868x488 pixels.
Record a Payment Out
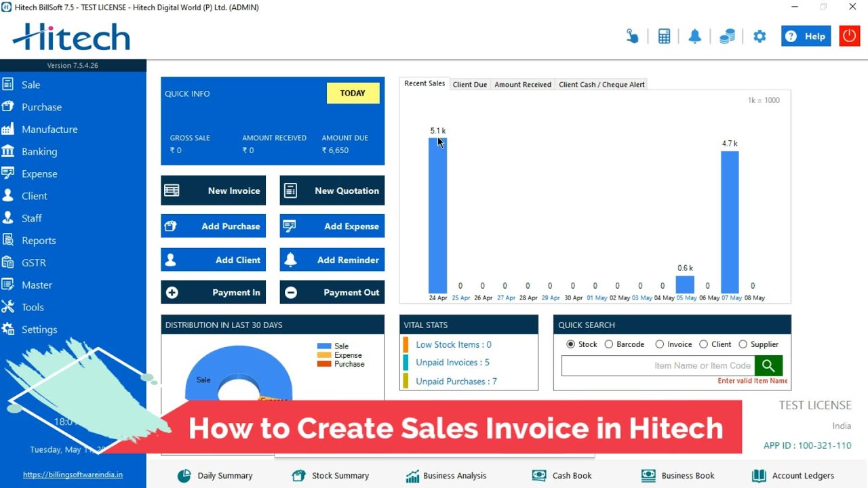click(332, 292)
